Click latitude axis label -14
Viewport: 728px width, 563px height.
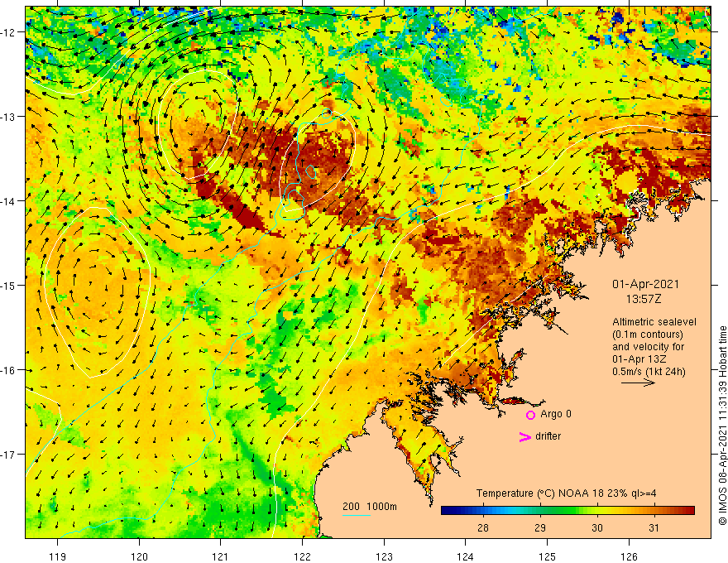[x=8, y=201]
